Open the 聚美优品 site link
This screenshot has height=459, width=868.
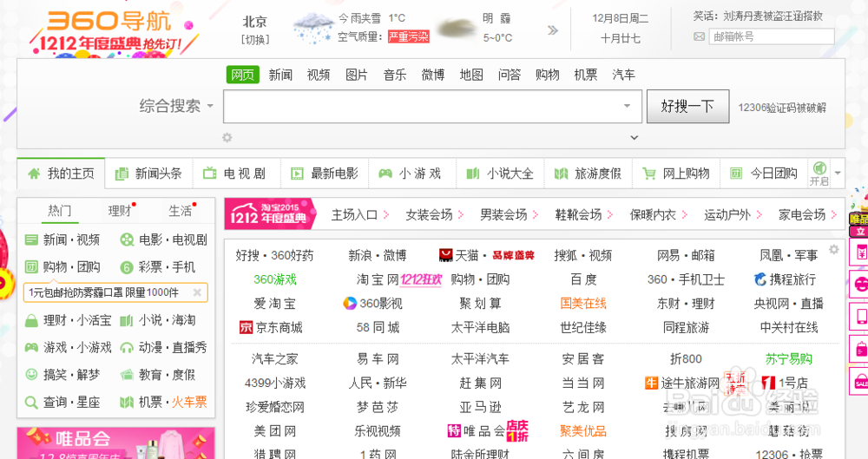pyautogui.click(x=583, y=430)
